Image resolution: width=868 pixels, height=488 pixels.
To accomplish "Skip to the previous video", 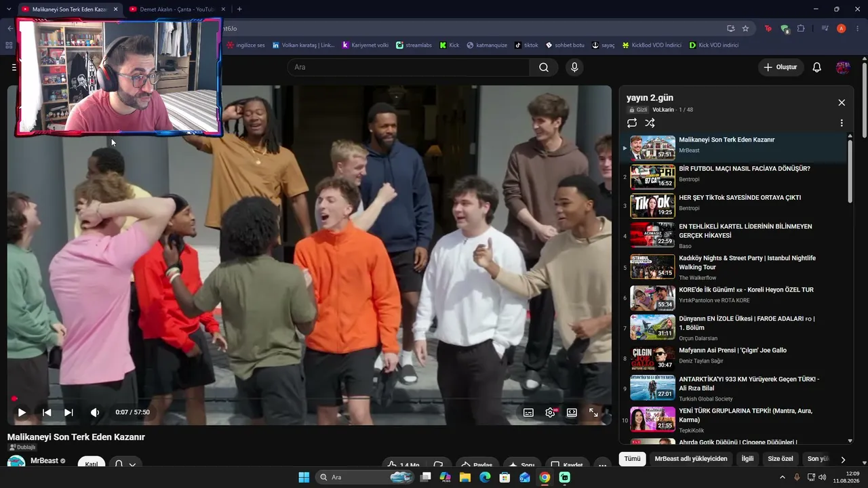I will [x=47, y=412].
